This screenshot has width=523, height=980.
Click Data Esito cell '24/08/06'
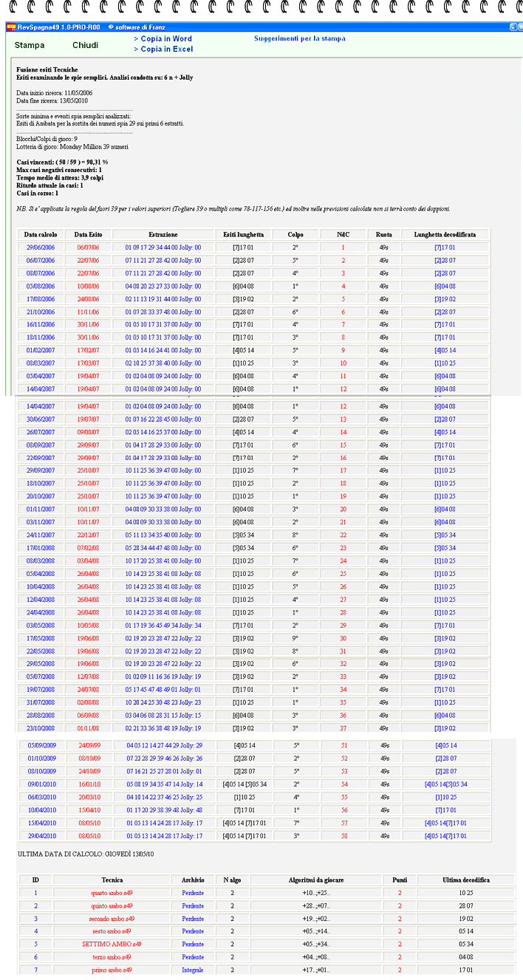pos(89,299)
